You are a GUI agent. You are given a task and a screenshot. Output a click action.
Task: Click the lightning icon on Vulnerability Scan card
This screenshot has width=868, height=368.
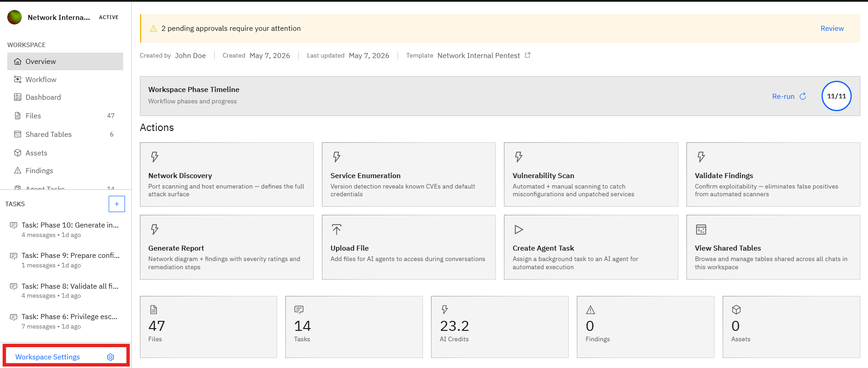pos(518,157)
